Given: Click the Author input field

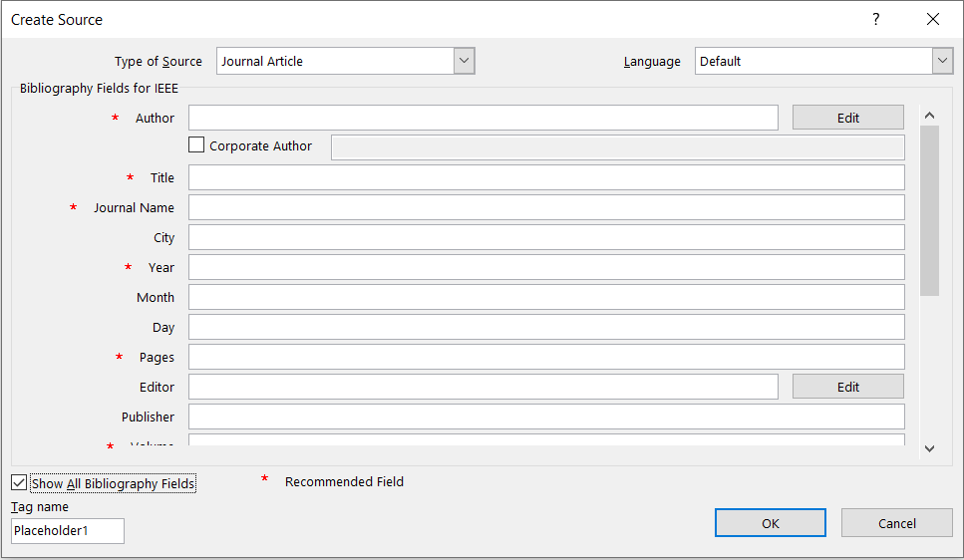Looking at the screenshot, I should pyautogui.click(x=483, y=118).
